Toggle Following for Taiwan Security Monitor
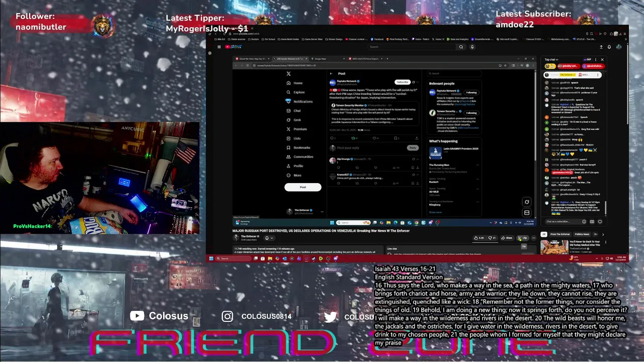644x362 pixels. (x=471, y=113)
